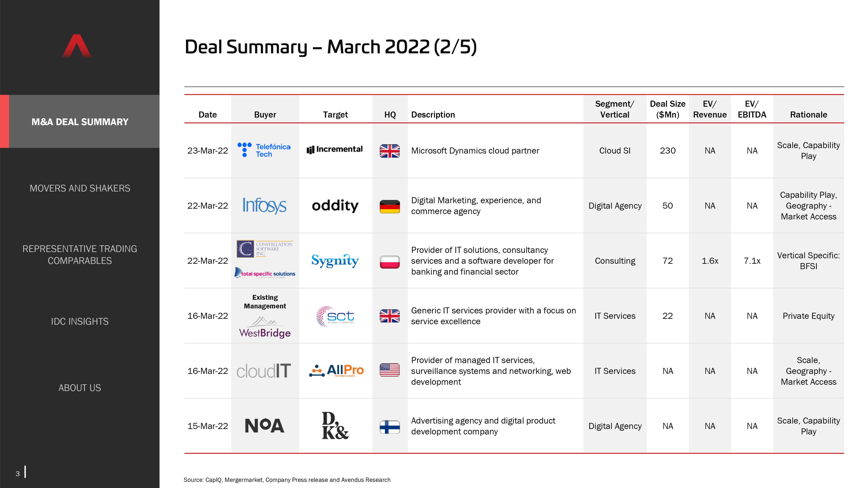This screenshot has height=488, width=868.
Task: Click the total specific solutions logo
Action: point(265,273)
